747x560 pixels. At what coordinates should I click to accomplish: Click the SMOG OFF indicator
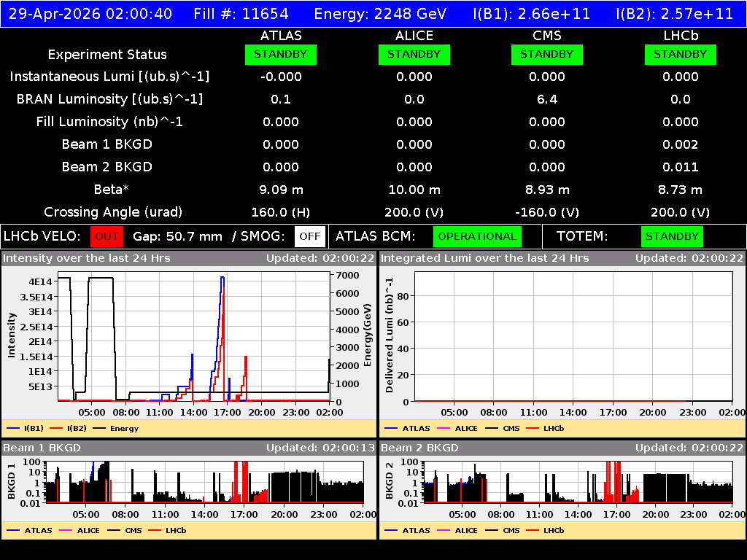(x=310, y=237)
